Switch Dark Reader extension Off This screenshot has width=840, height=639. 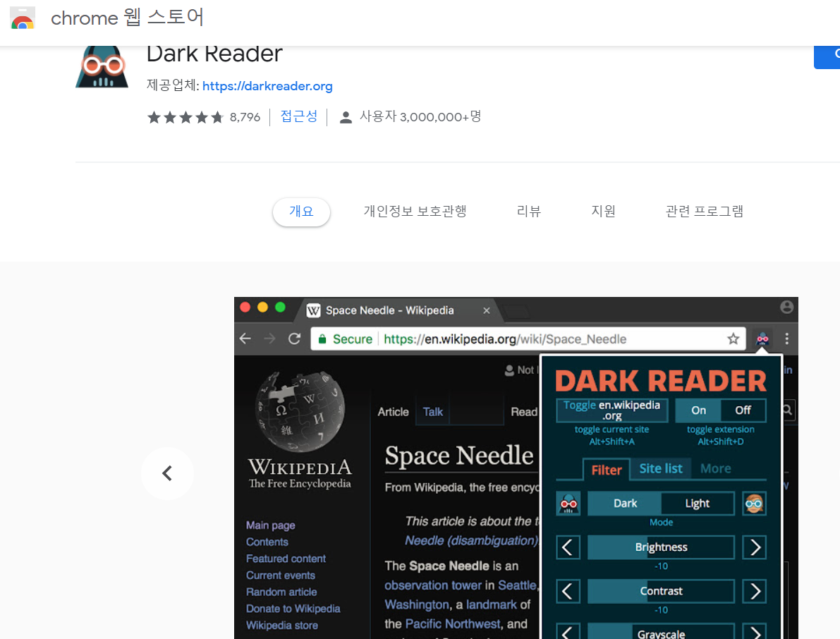[743, 410]
